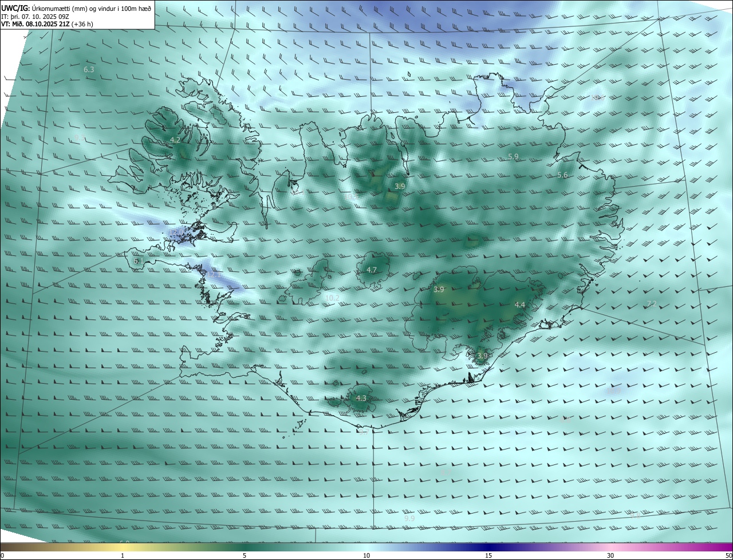The image size is (733, 560).
Task: Click the colour scale at tick 10
Action: coord(366,555)
